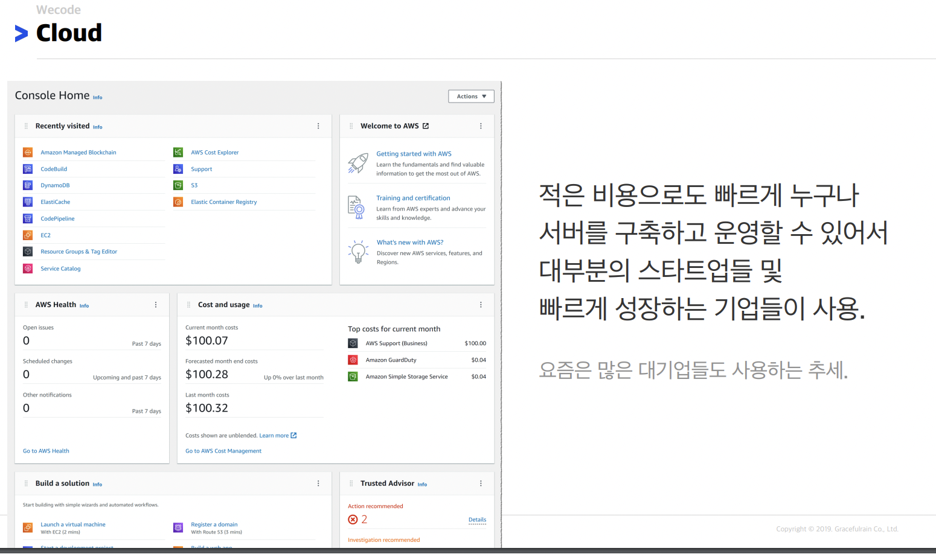Image resolution: width=936 pixels, height=560 pixels.
Task: Click the Support service icon
Action: [x=178, y=169]
